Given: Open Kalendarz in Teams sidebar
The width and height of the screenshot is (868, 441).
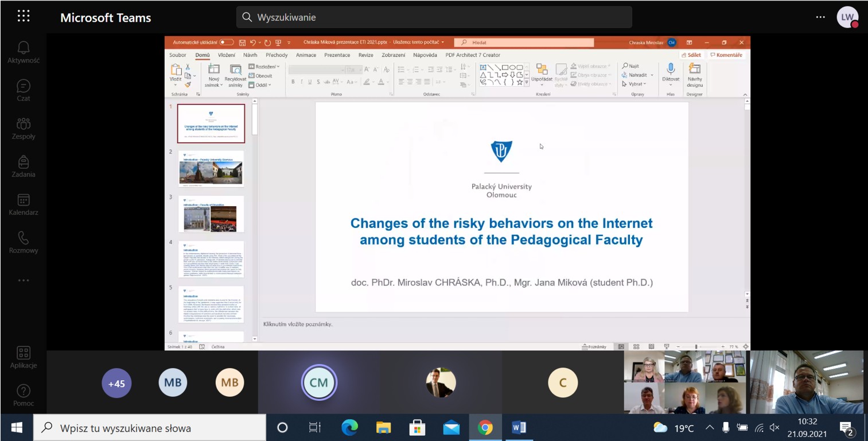Looking at the screenshot, I should pyautogui.click(x=24, y=204).
